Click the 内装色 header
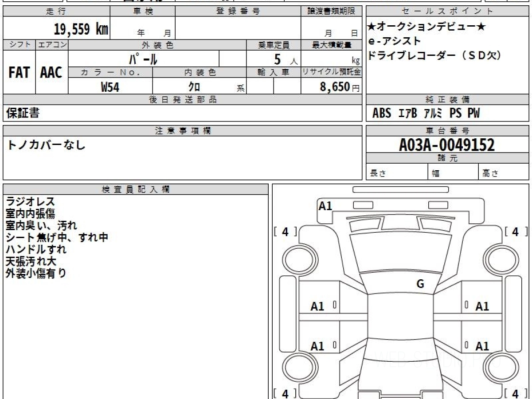This screenshot has height=399, width=532. pyautogui.click(x=199, y=73)
